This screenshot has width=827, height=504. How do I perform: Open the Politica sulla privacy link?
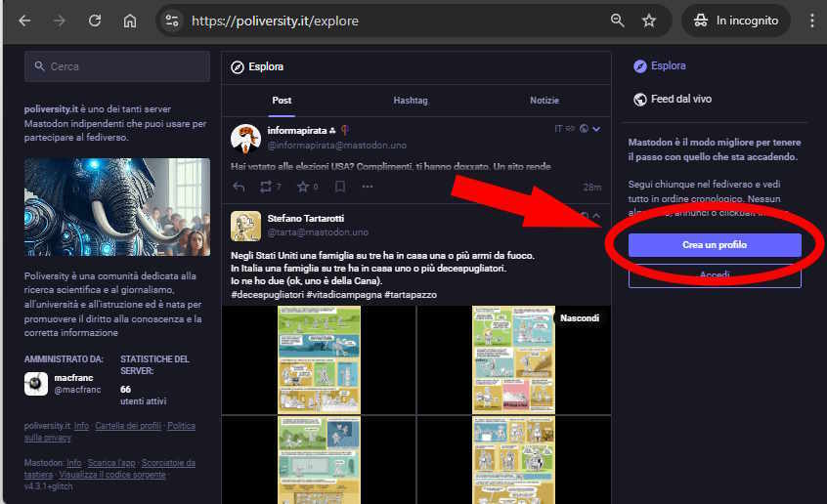click(x=181, y=426)
